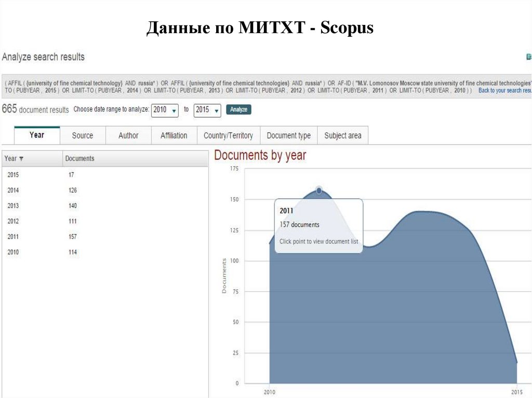Switch to the Subject area tab
Image resolution: width=532 pixels, height=398 pixels.
pos(342,135)
